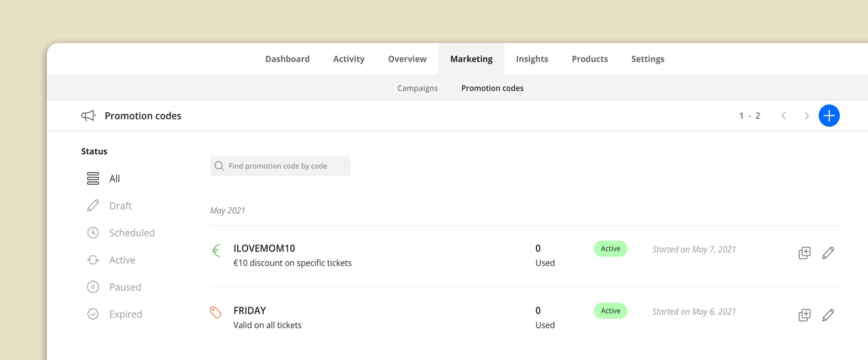Filter status by Paused
868x360 pixels.
(x=125, y=287)
